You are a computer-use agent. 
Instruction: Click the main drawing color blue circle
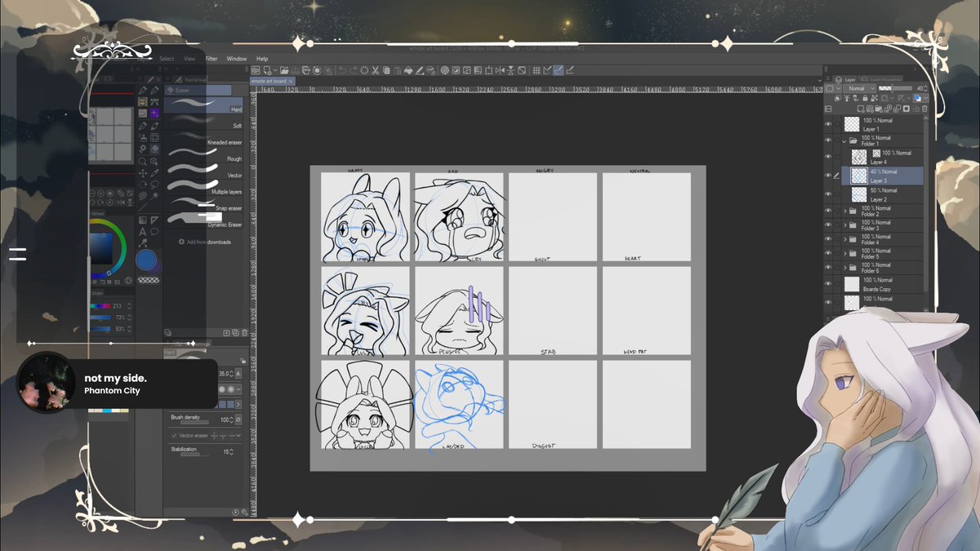[x=146, y=260]
